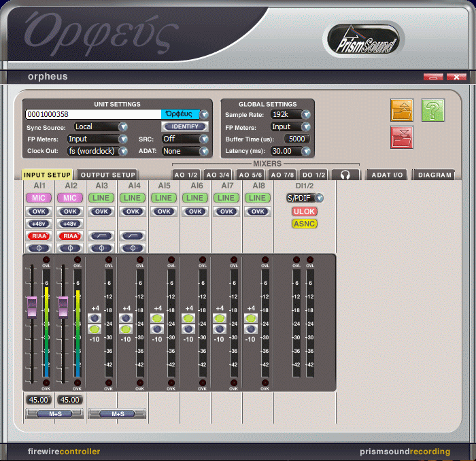The width and height of the screenshot is (476, 461).
Task: Open DI1/2 S/PDIF format dropdown
Action: 319,198
